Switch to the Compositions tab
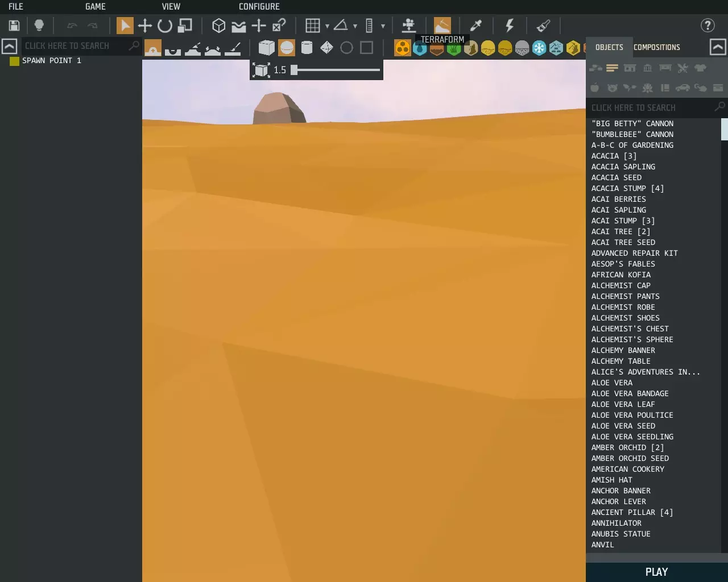The height and width of the screenshot is (582, 728). click(x=656, y=47)
